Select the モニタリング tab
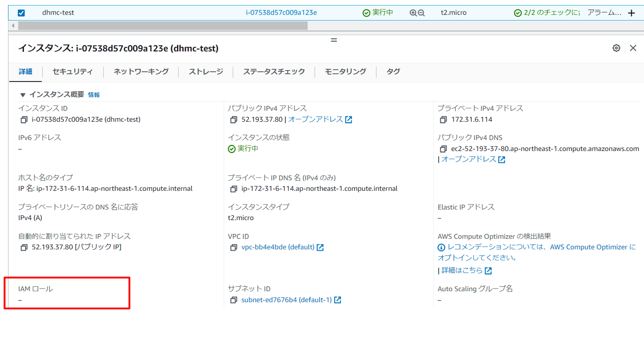This screenshot has width=644, height=341. click(x=345, y=72)
